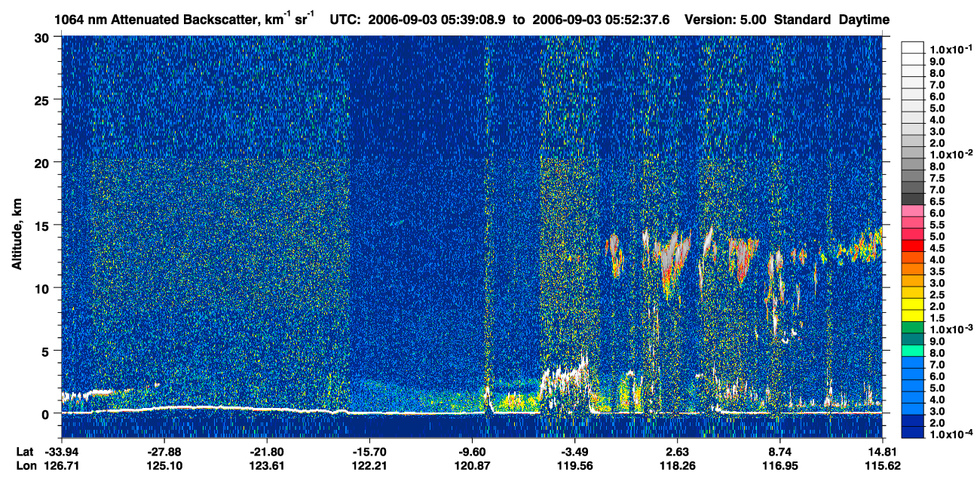Click the color bar label '1.0x10-3'

pyautogui.click(x=951, y=329)
